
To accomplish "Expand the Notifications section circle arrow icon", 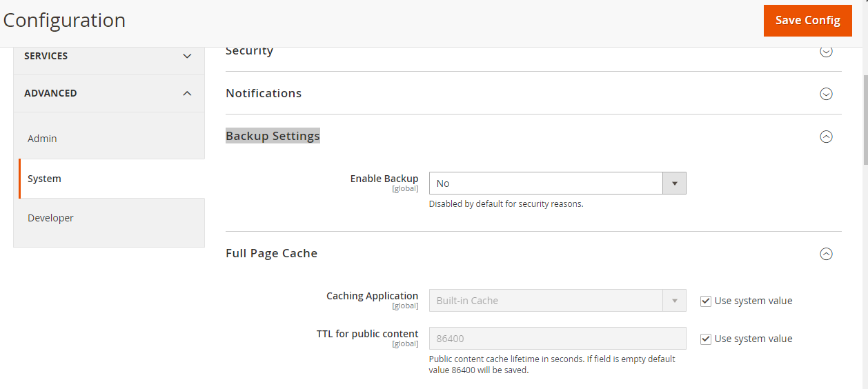I will pos(826,94).
